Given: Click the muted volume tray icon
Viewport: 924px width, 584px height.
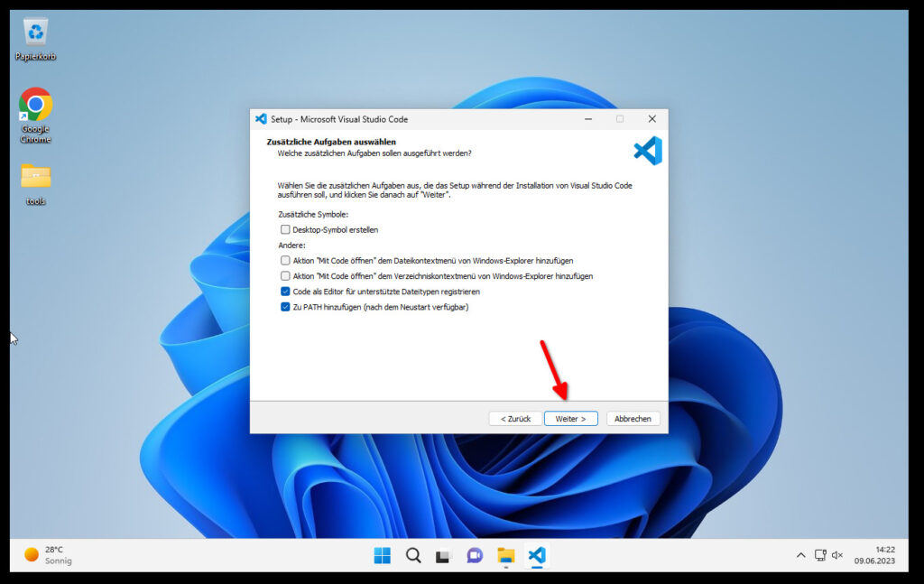Looking at the screenshot, I should 836,555.
